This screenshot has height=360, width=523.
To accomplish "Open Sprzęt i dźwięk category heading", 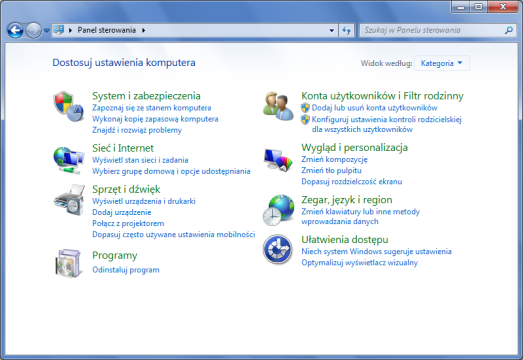I will coord(126,189).
